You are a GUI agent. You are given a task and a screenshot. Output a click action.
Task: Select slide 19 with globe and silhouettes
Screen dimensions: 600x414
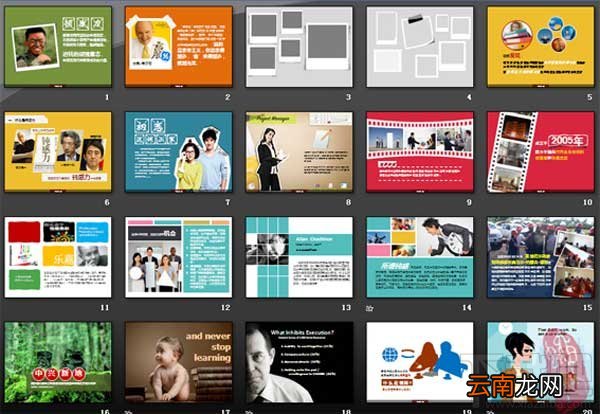pos(420,362)
